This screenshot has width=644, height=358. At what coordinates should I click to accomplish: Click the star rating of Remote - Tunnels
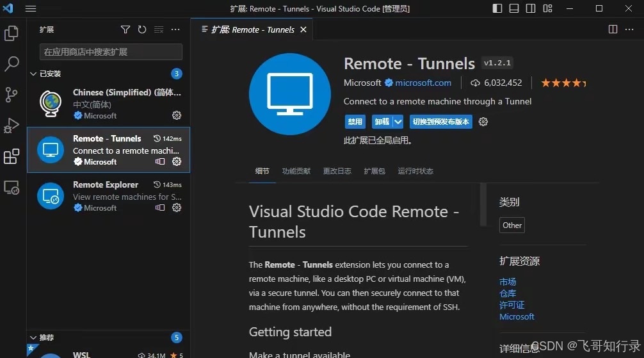(x=563, y=83)
